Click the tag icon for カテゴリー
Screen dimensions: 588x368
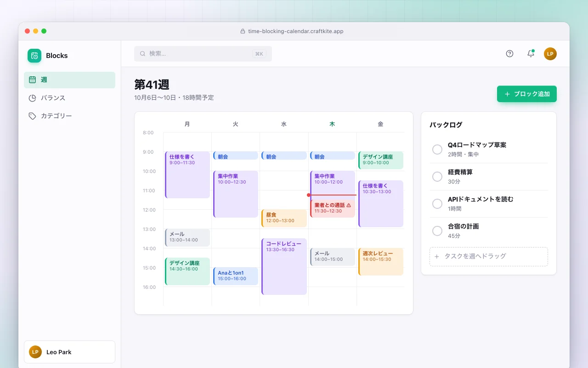tap(32, 116)
